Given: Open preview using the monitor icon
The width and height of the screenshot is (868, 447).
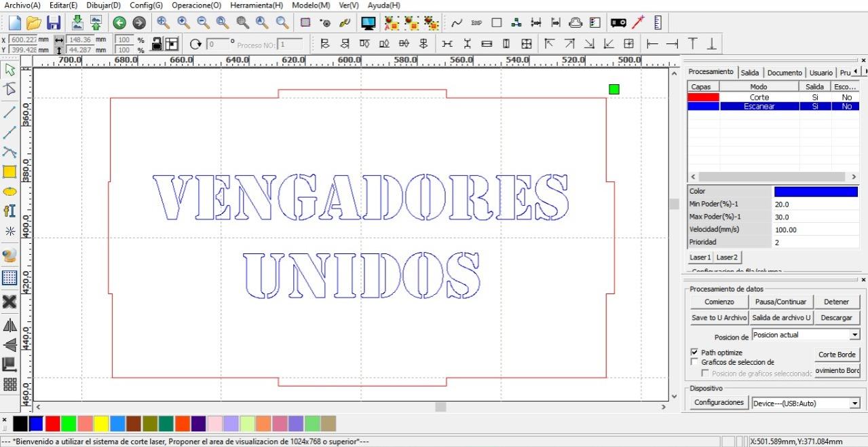Looking at the screenshot, I should (x=369, y=23).
